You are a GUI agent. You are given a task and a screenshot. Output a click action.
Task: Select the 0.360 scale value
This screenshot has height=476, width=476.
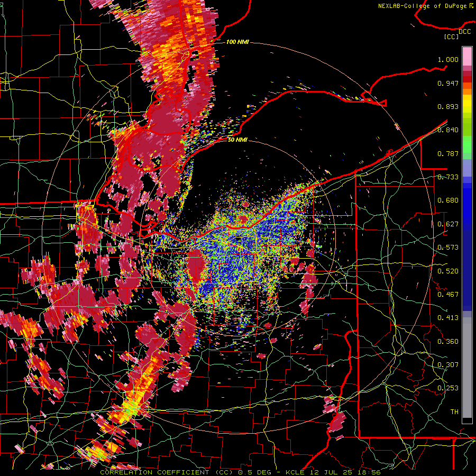pyautogui.click(x=448, y=341)
